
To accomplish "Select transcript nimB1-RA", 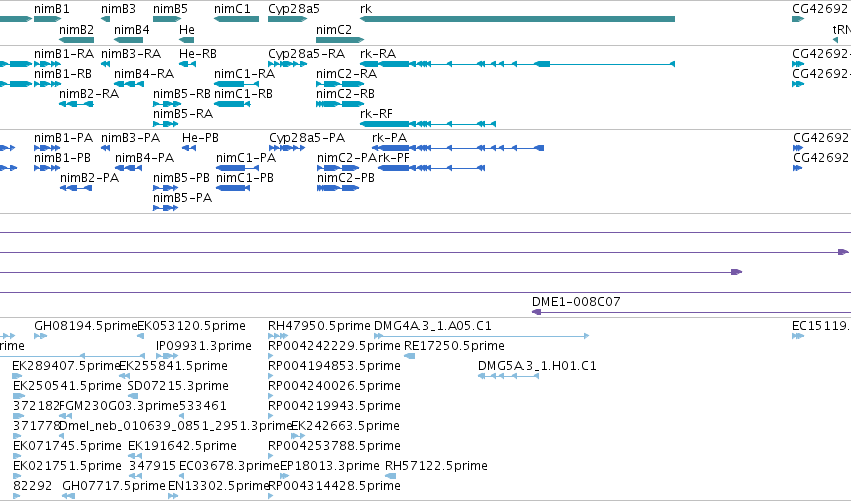I will [x=47, y=64].
